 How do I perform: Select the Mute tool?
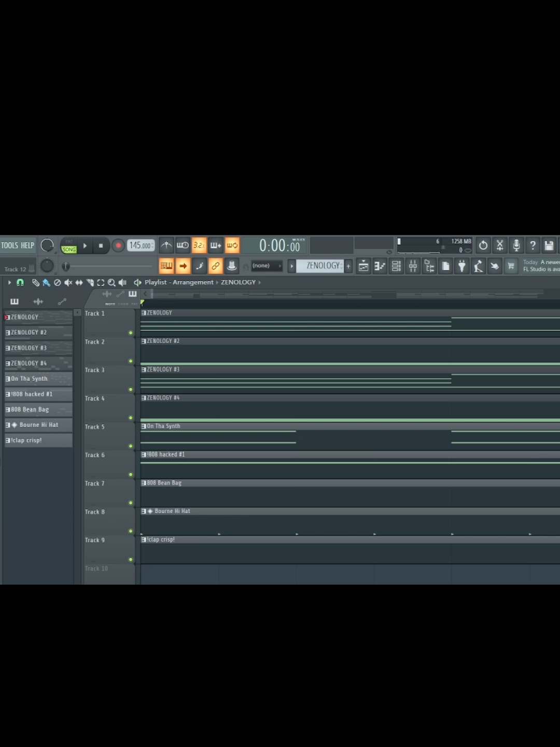coord(68,283)
